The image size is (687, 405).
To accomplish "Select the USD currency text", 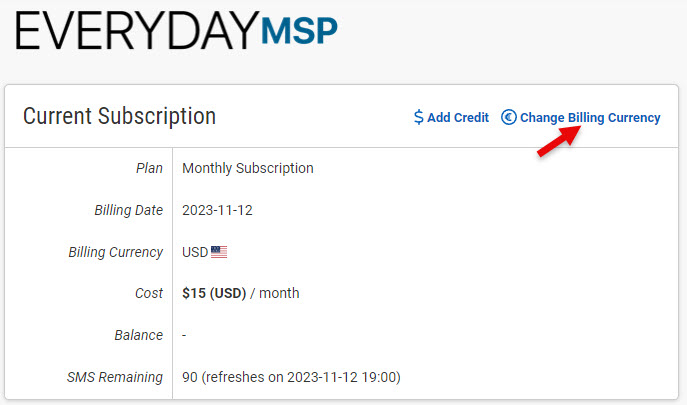I will pos(195,252).
